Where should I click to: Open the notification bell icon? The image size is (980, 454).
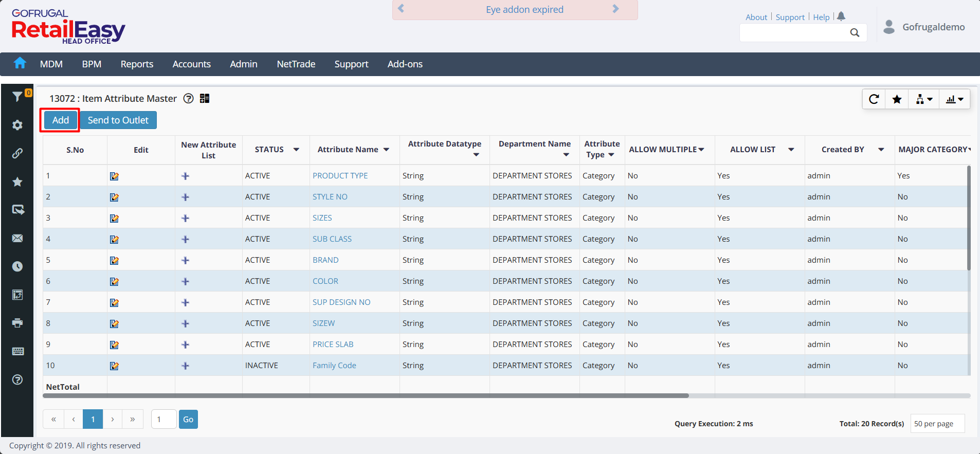pyautogui.click(x=841, y=16)
